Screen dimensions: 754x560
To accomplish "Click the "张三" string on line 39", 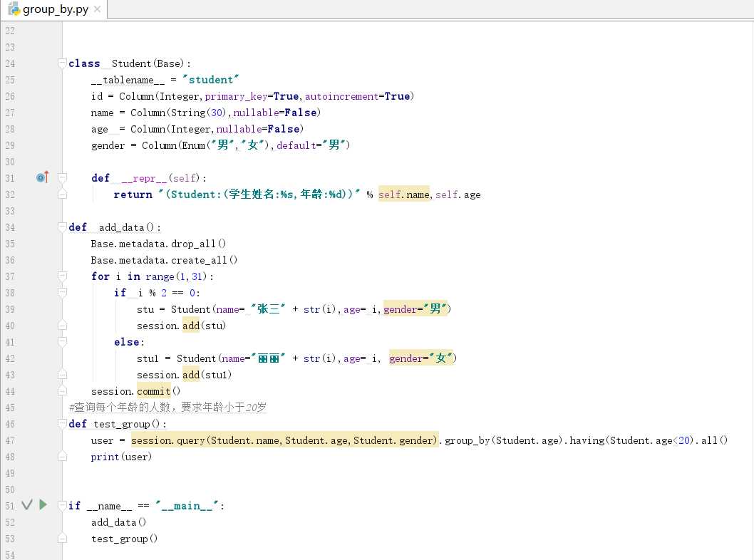I will pos(268,309).
